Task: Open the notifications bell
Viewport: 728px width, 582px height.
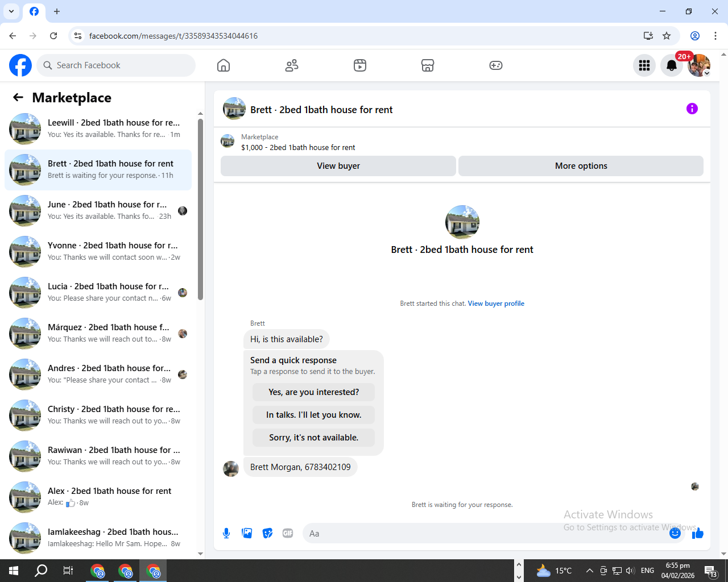Action: (x=672, y=65)
